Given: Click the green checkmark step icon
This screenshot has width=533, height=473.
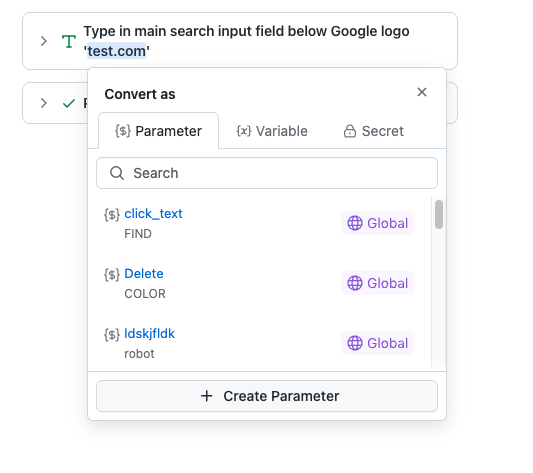Looking at the screenshot, I should pos(69,103).
